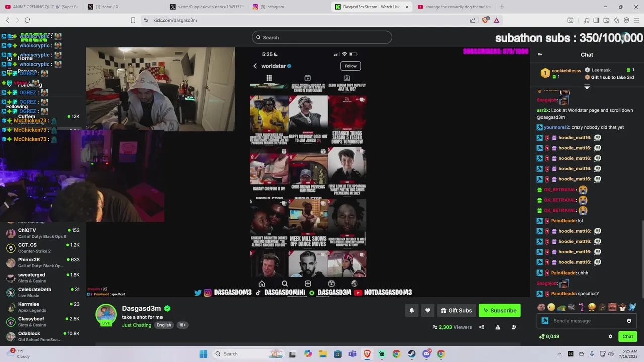Click the Just Chatting category link

[136, 325]
